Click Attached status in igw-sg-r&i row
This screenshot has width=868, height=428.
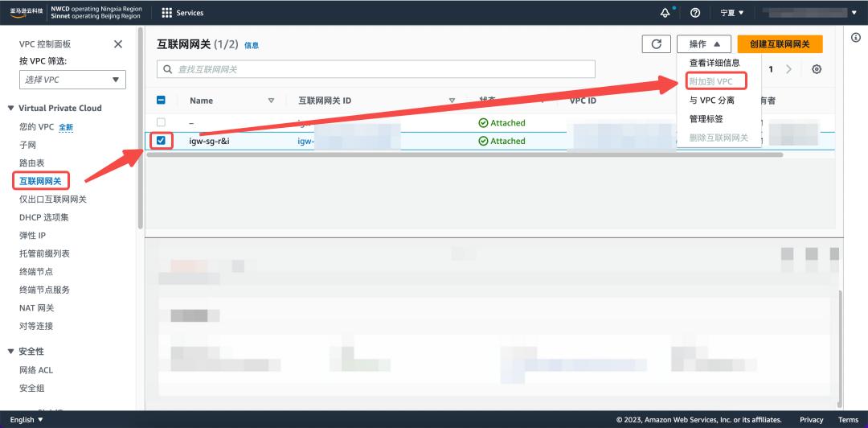pyautogui.click(x=502, y=141)
